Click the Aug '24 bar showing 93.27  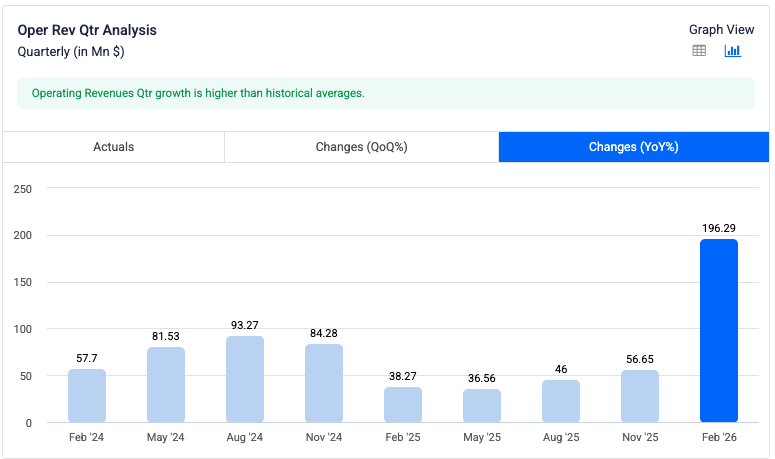coord(245,379)
